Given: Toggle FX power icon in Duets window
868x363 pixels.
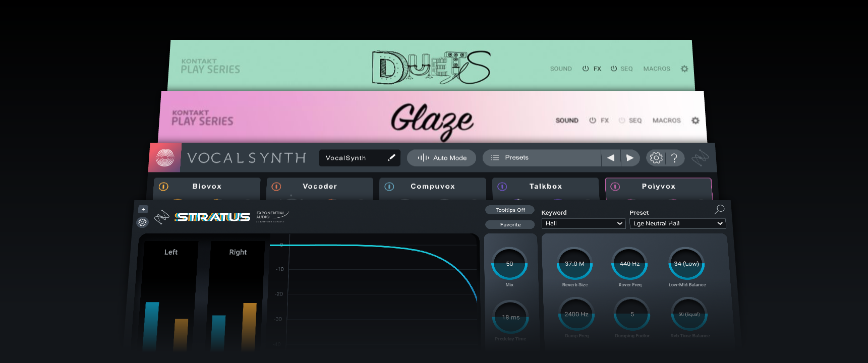Looking at the screenshot, I should tap(586, 69).
